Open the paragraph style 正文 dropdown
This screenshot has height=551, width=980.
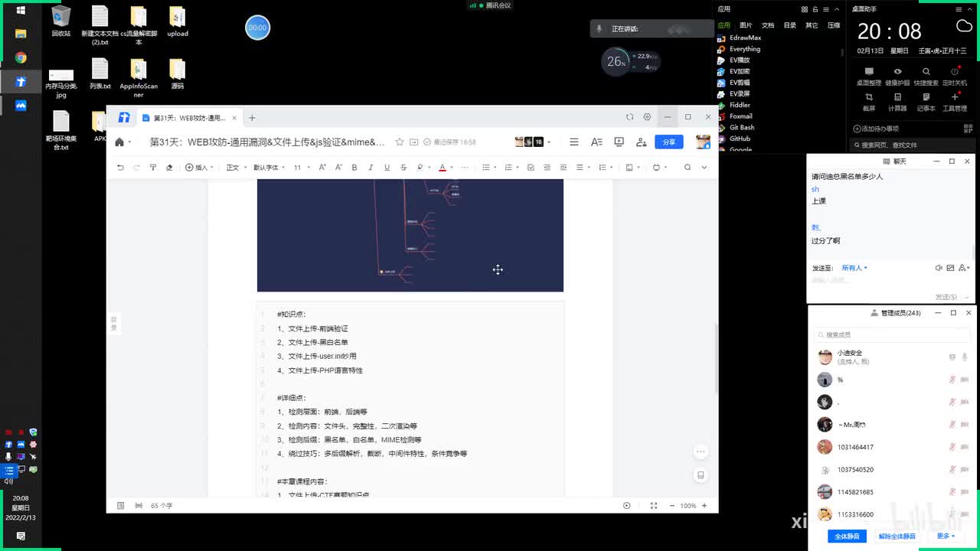(x=235, y=168)
